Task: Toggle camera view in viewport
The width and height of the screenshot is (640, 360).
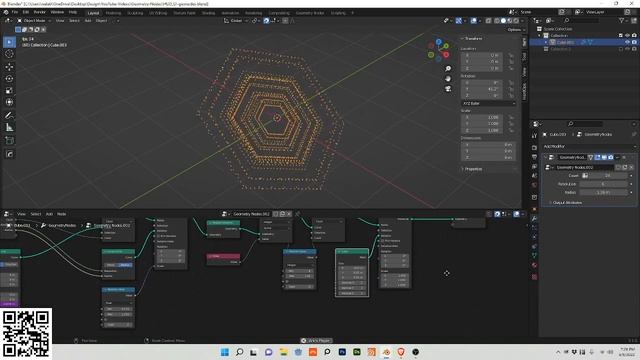Action: (x=448, y=89)
